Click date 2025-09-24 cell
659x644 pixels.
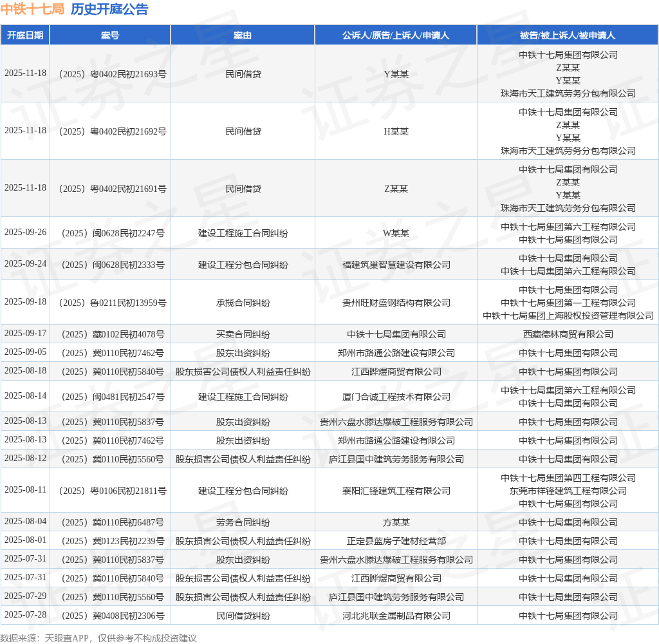pos(25,264)
